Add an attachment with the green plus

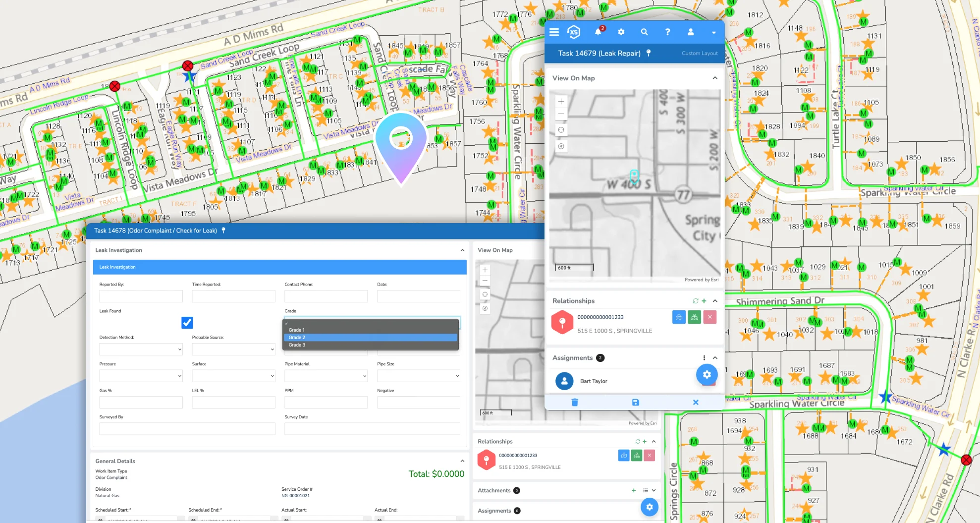[x=634, y=490]
